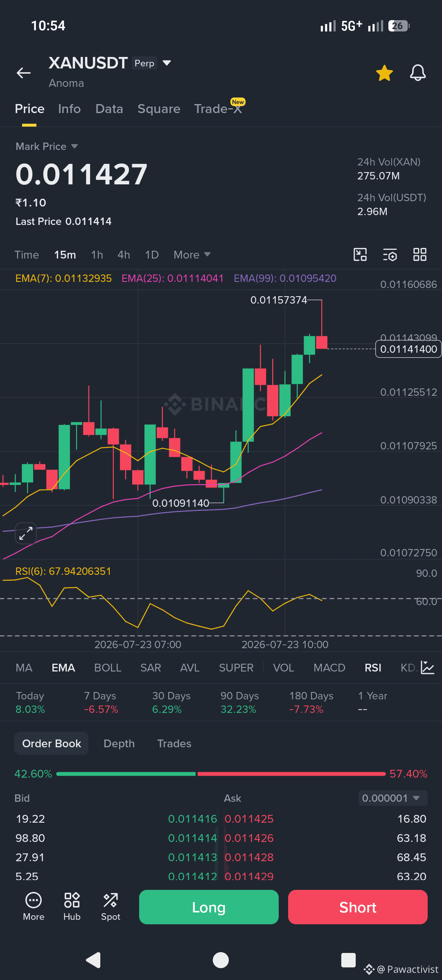Open the Hub icon

tap(72, 907)
